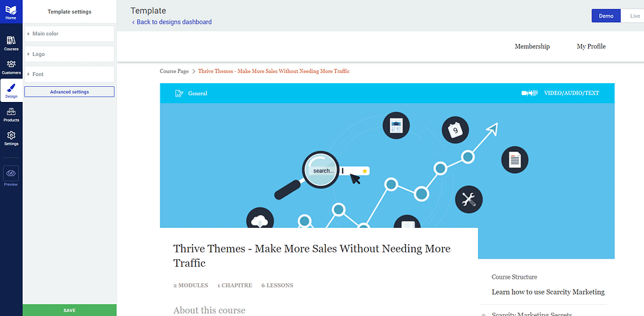Open Advanced settings
This screenshot has height=316, width=644.
pyautogui.click(x=69, y=92)
